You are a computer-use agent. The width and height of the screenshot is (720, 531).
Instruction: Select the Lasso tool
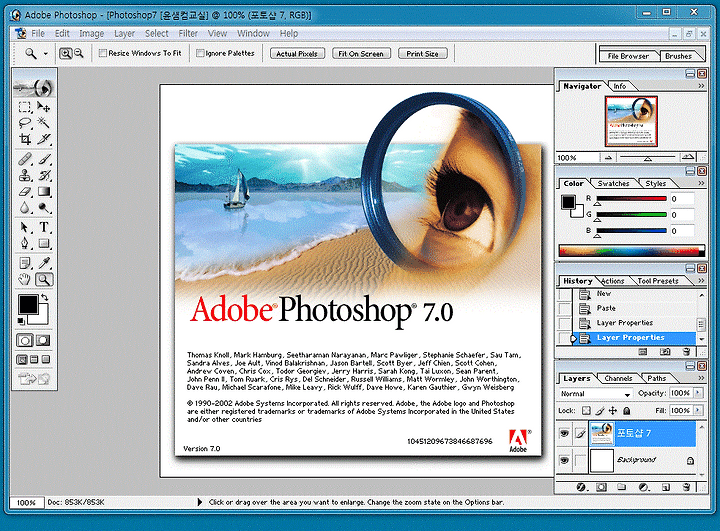(x=25, y=123)
